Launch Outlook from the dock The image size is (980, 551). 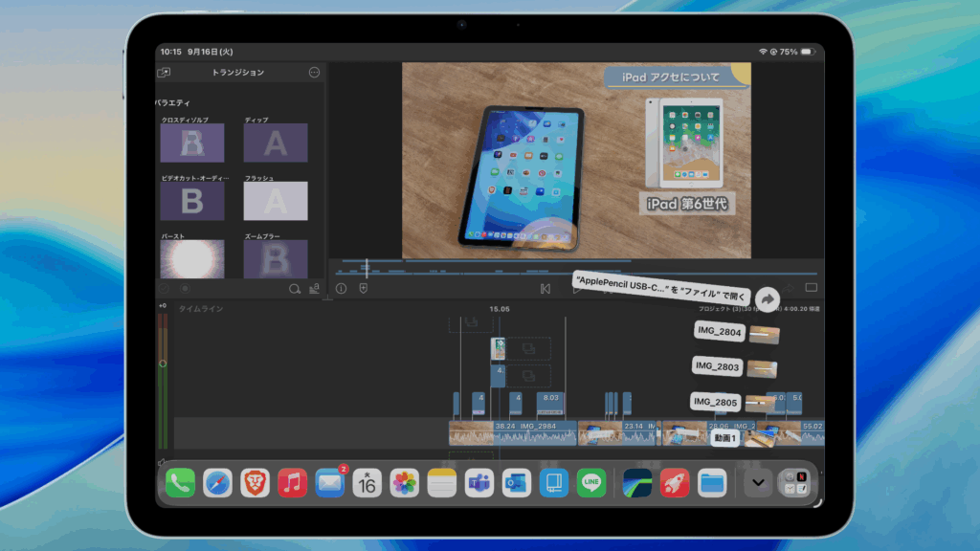(516, 483)
